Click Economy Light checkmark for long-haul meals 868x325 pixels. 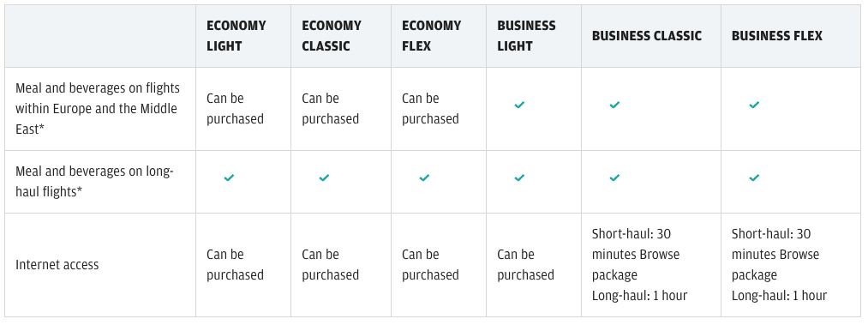tap(229, 178)
